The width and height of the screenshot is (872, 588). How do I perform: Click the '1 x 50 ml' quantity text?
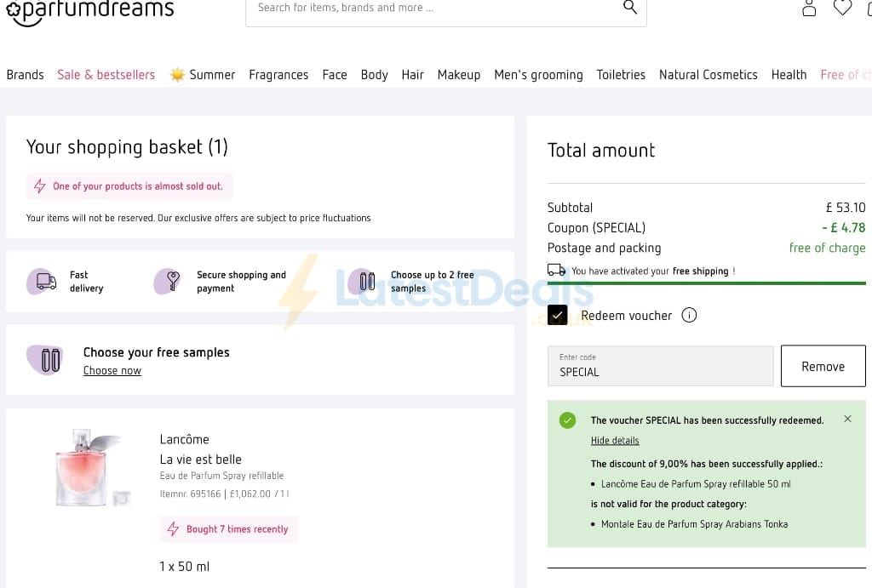click(185, 567)
